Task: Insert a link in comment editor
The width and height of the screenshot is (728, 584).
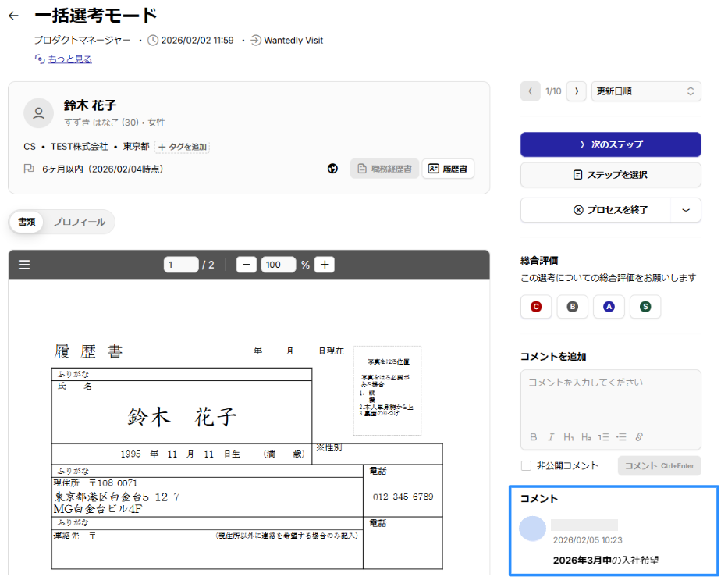Action: [638, 437]
